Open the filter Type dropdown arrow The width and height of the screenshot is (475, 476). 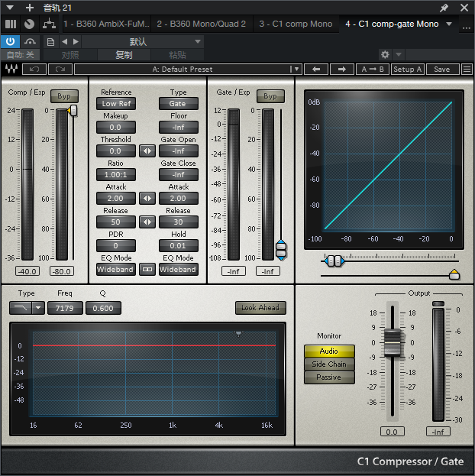38,308
